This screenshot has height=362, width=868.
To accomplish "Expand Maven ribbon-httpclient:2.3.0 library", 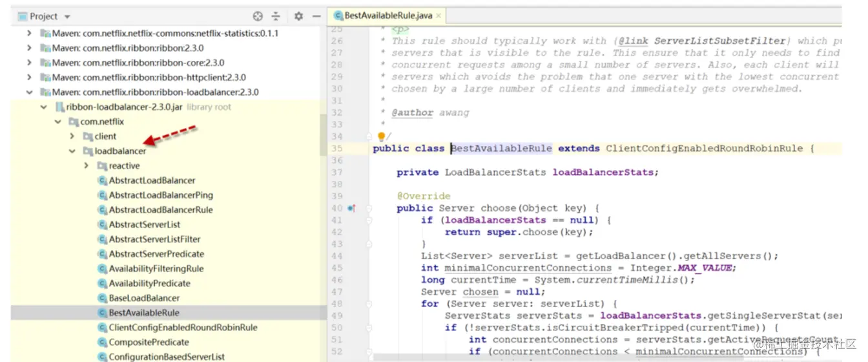I will point(28,78).
